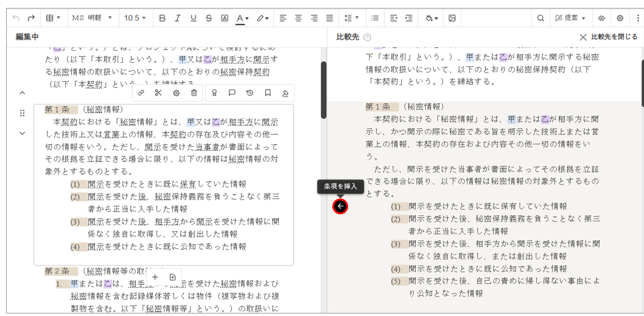Image resolution: width=644 pixels, height=316 pixels.
Task: Open the MS 明朝 font dropdown
Action: click(x=92, y=18)
